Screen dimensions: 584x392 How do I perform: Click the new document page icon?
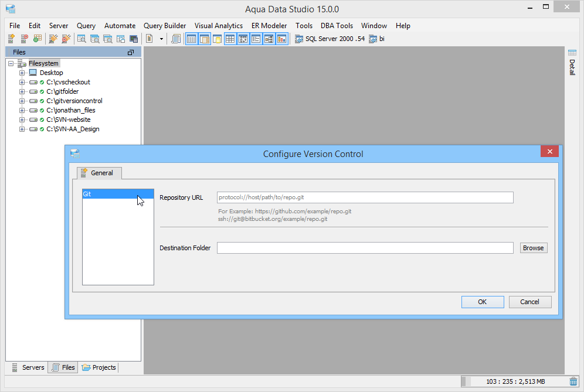[150, 38]
